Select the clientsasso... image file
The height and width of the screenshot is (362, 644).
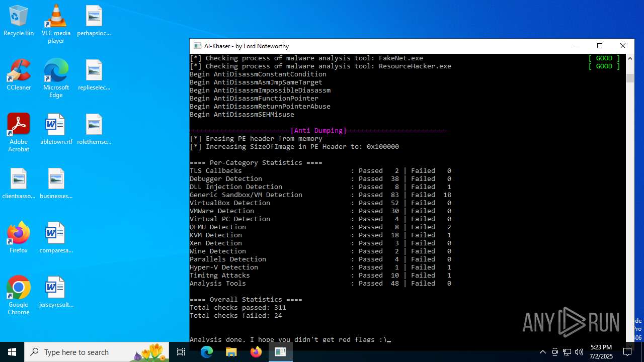[x=19, y=184]
